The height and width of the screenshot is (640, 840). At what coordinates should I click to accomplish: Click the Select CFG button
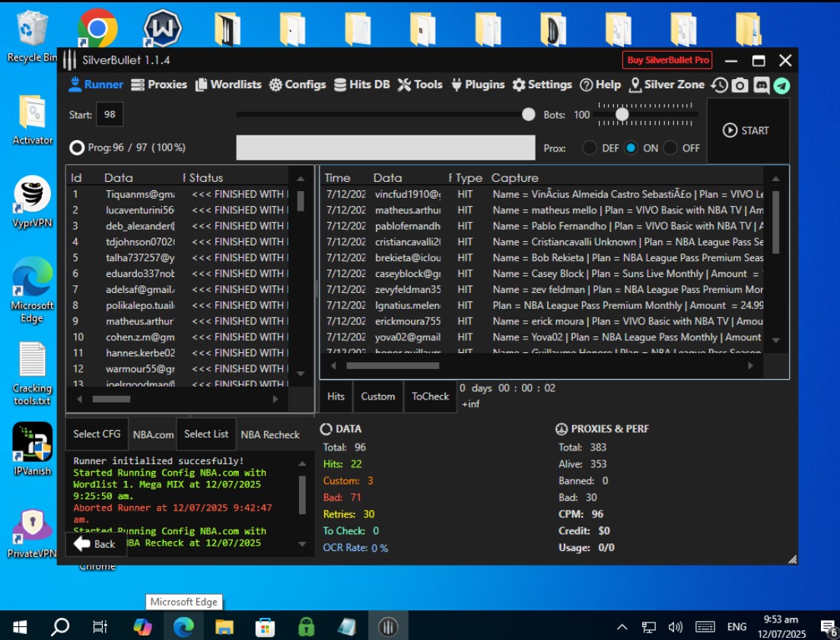click(97, 434)
